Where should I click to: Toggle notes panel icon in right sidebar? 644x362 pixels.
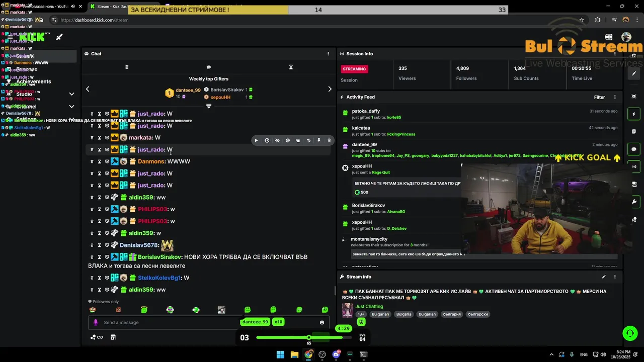tap(634, 132)
